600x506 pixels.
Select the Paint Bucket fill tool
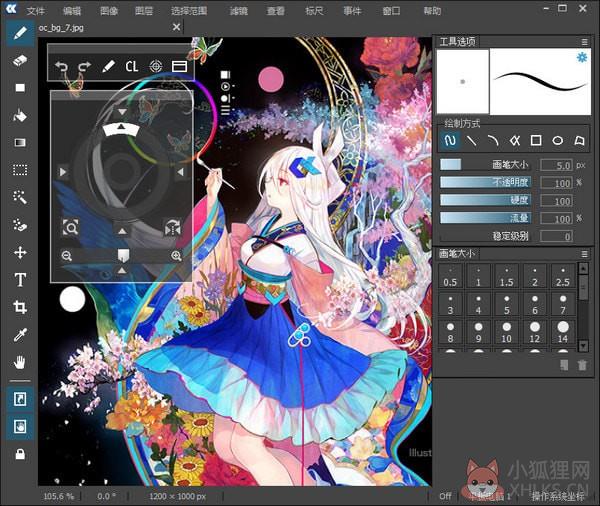tap(20, 116)
